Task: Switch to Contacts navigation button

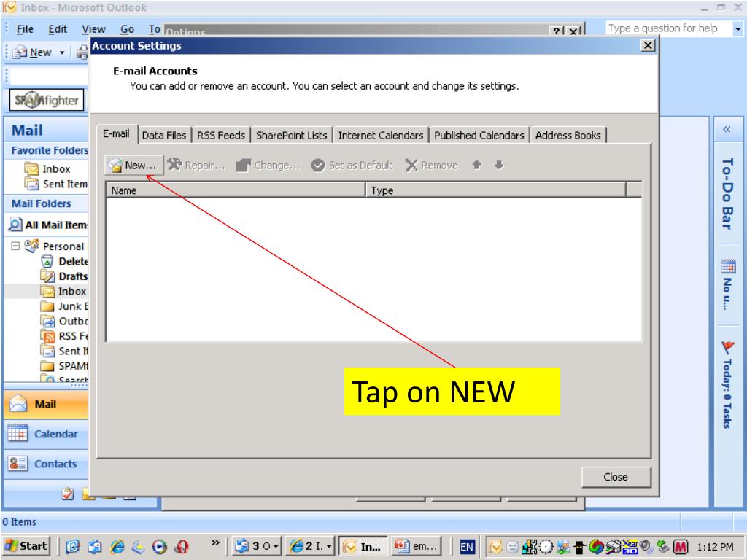Action: 47,464
